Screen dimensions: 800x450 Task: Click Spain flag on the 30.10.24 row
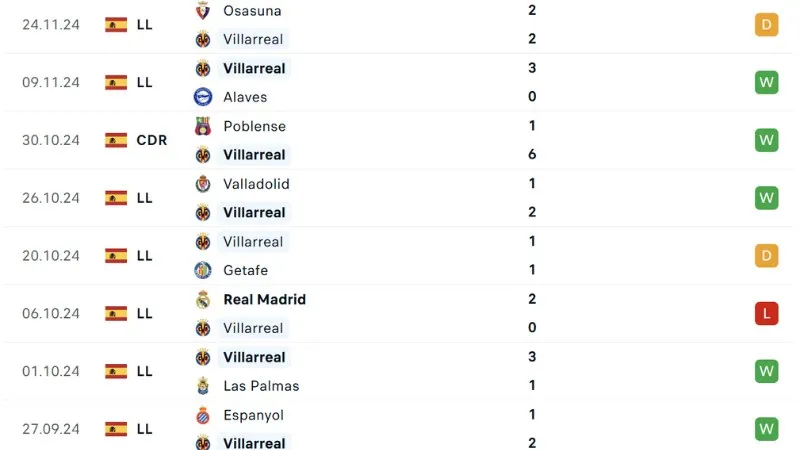pos(116,140)
